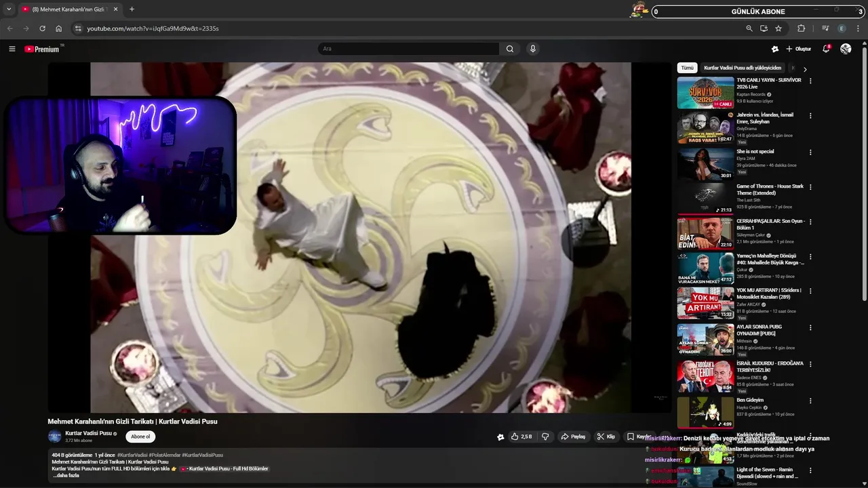
Task: Open Ben Gideyim video thumbnail
Action: click(x=705, y=413)
